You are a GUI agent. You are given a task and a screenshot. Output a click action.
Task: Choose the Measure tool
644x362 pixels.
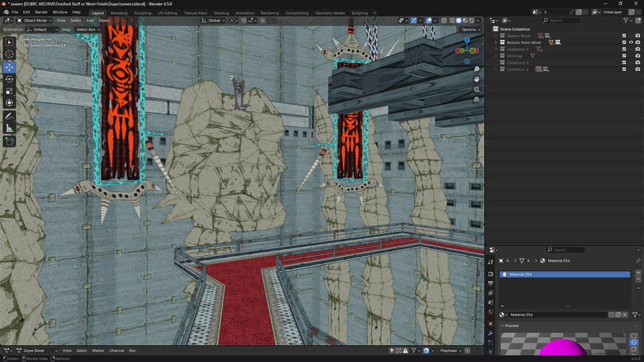pos(10,128)
